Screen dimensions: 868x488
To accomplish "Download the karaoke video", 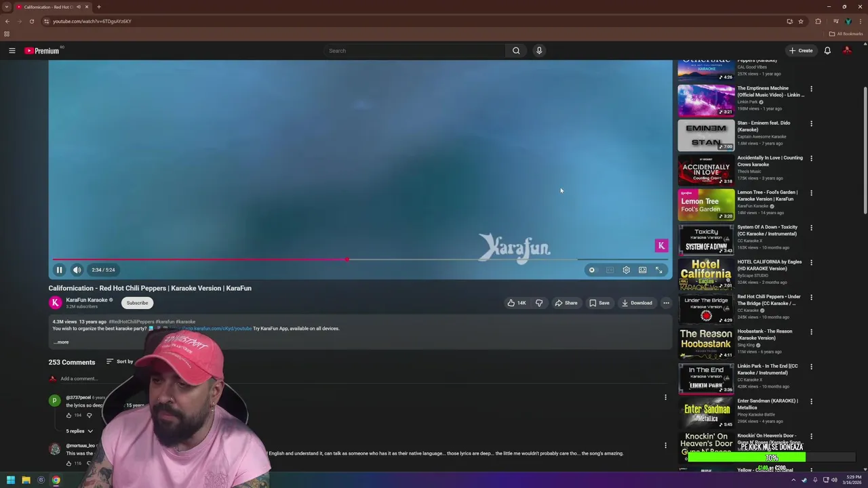I will point(637,303).
